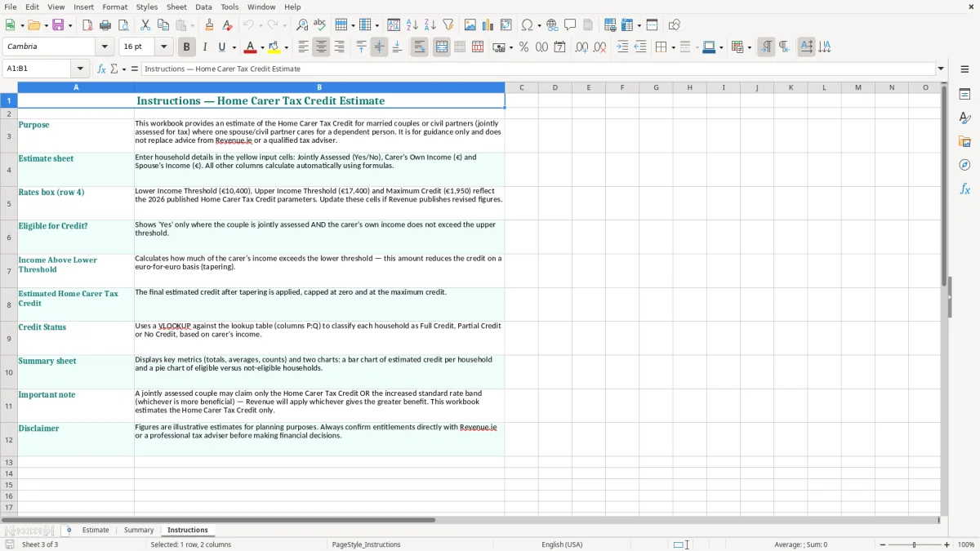This screenshot has width=980, height=551.
Task: Apply the red font color swatch
Action: pyautogui.click(x=252, y=47)
